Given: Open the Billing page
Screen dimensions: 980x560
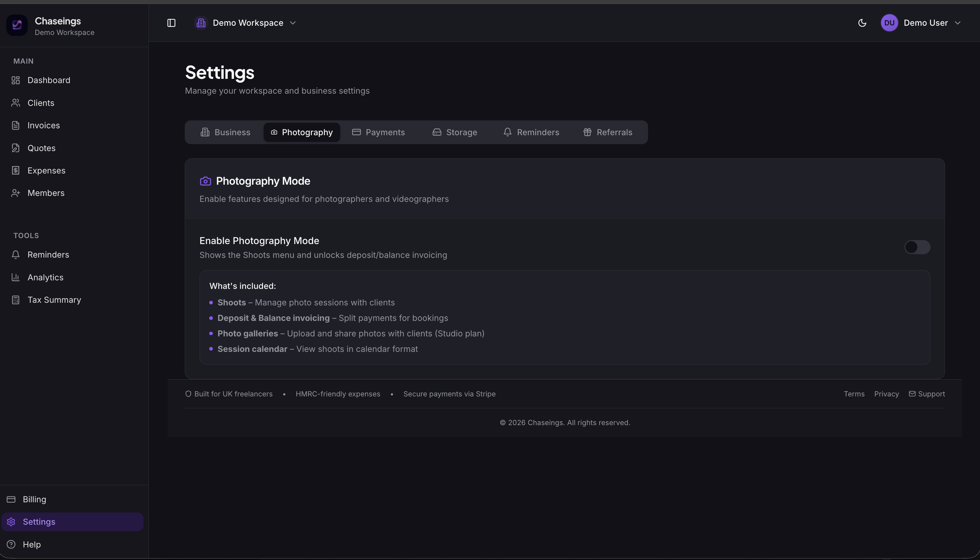Looking at the screenshot, I should coord(35,499).
